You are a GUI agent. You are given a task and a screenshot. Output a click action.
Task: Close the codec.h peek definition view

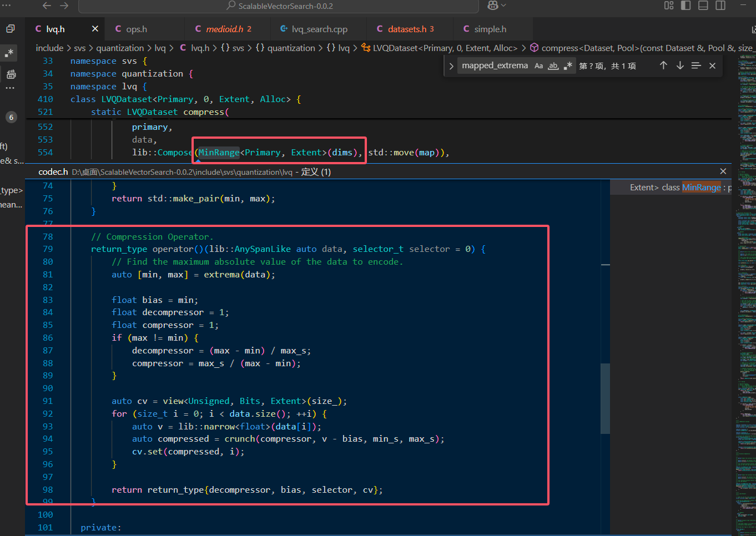(723, 171)
